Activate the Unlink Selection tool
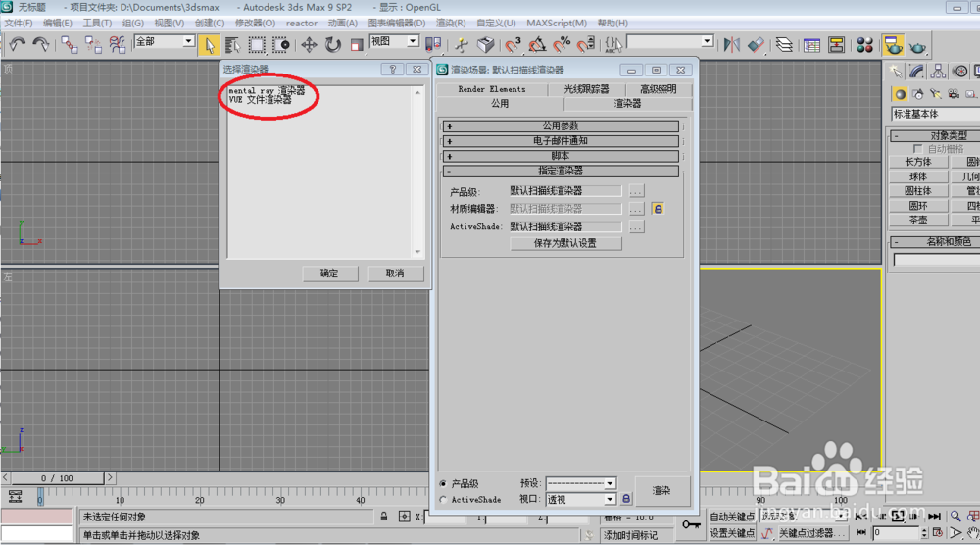 (x=93, y=44)
